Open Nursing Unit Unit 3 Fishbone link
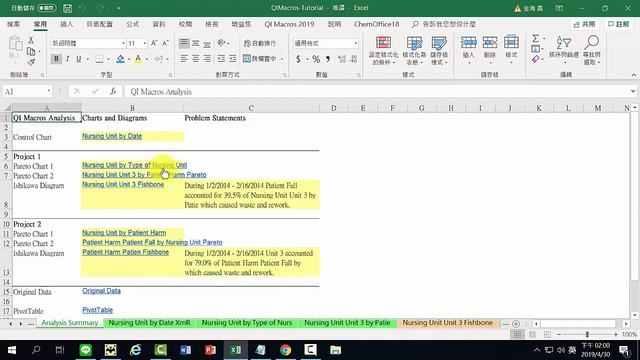Viewport: 640px width, 360px height. coord(123,184)
